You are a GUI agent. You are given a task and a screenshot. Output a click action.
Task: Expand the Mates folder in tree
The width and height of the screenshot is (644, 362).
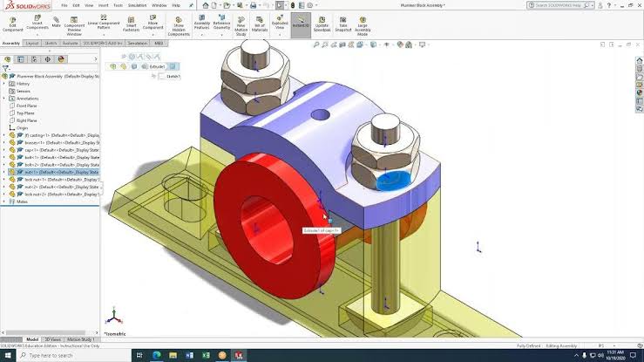[3, 201]
